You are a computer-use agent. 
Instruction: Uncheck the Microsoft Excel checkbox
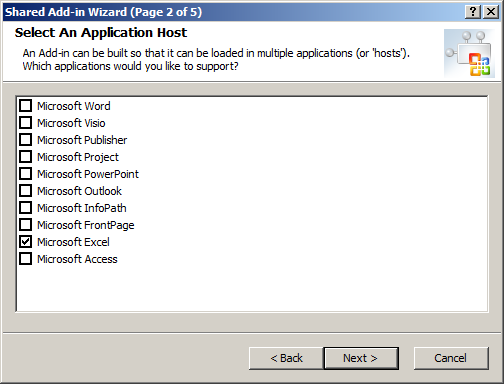25,242
